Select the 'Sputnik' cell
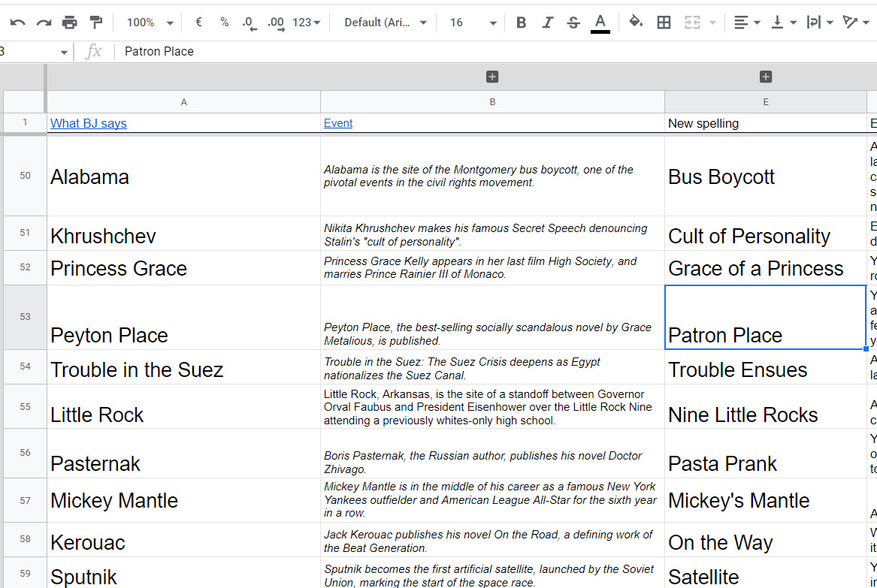877x588 pixels. (x=183, y=573)
